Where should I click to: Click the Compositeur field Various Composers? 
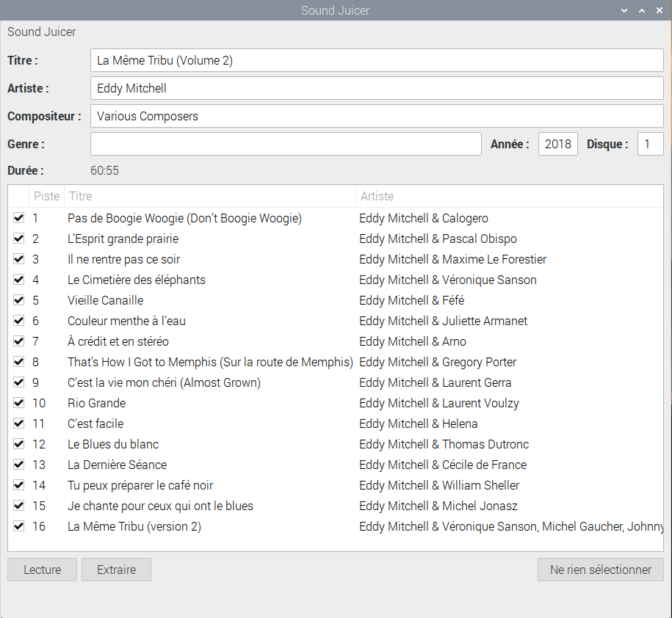tap(377, 116)
